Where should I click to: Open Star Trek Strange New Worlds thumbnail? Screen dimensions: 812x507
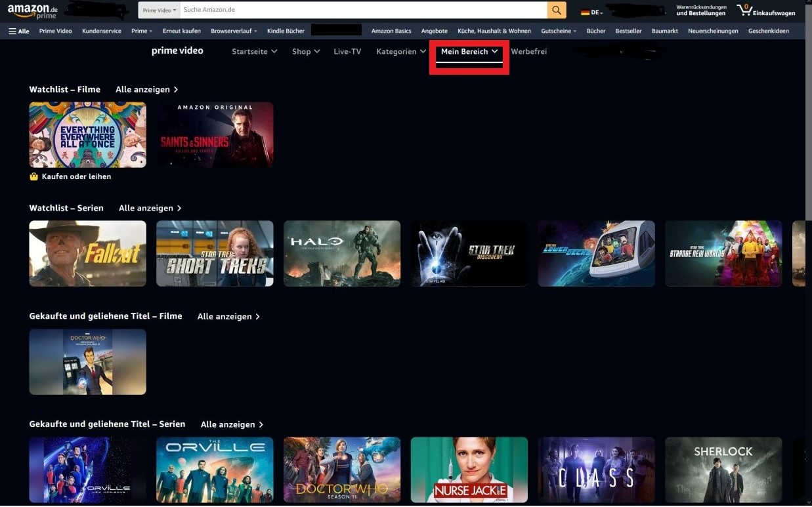[x=723, y=253]
